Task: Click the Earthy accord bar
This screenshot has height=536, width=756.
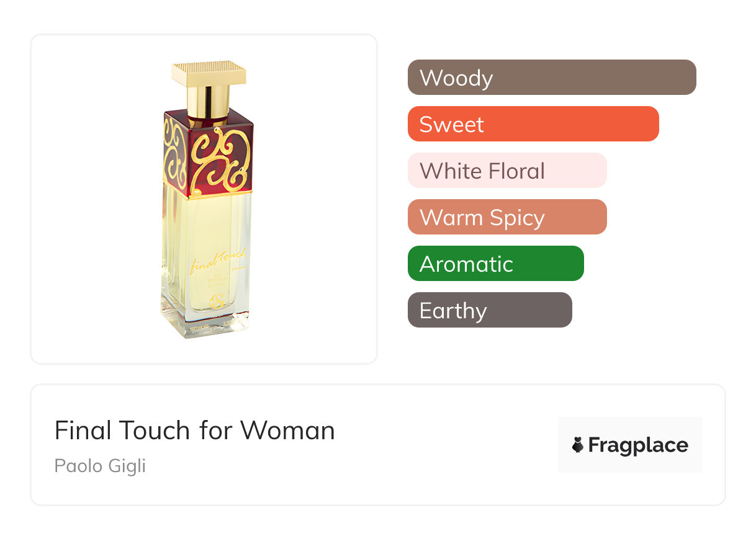Action: [489, 310]
